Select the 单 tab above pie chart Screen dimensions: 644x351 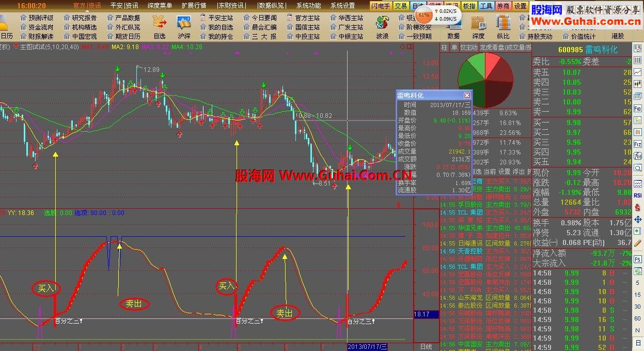coord(454,47)
